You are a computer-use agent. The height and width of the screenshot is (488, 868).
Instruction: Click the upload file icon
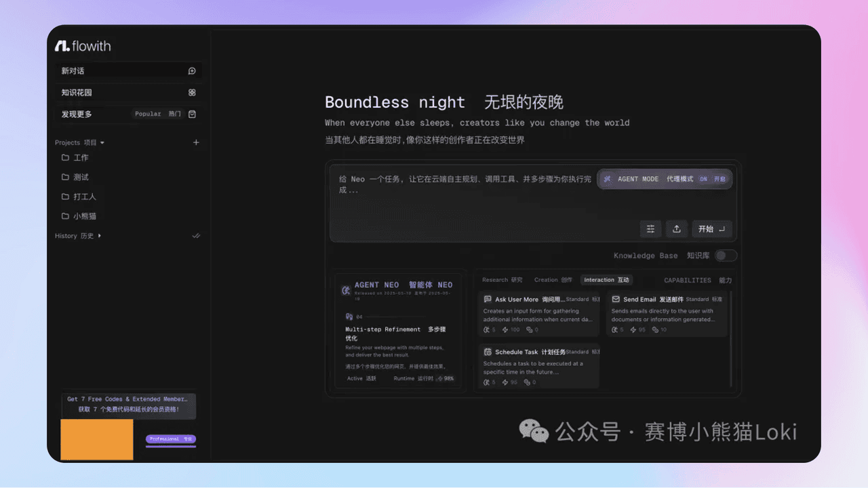click(676, 229)
